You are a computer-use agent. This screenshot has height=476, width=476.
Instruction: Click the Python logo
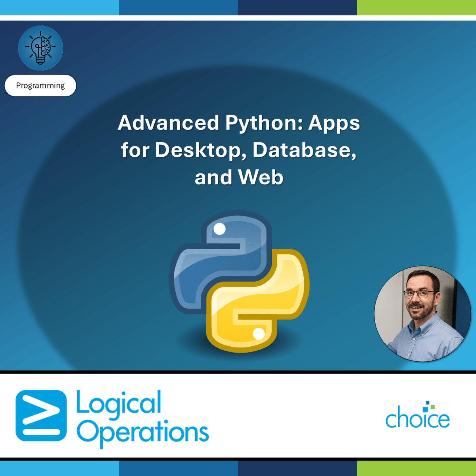239,281
